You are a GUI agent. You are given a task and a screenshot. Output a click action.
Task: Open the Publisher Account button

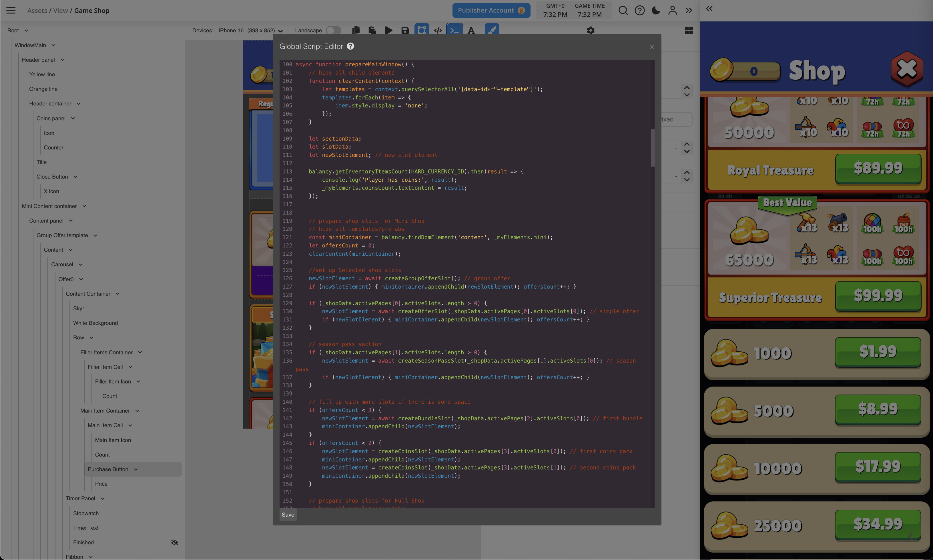(x=491, y=10)
